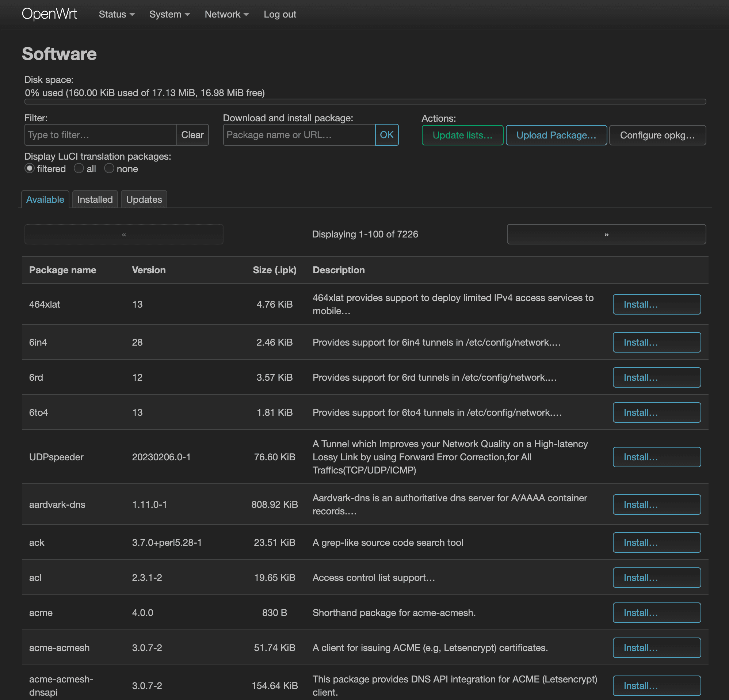Screen dimensions: 729x700
Task: Select the filtered translation radio option
Action: click(x=29, y=168)
